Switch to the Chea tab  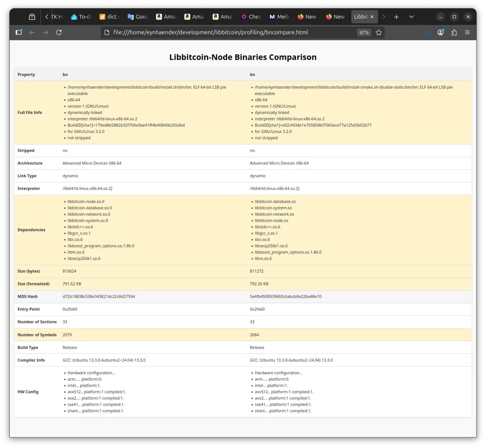251,17
